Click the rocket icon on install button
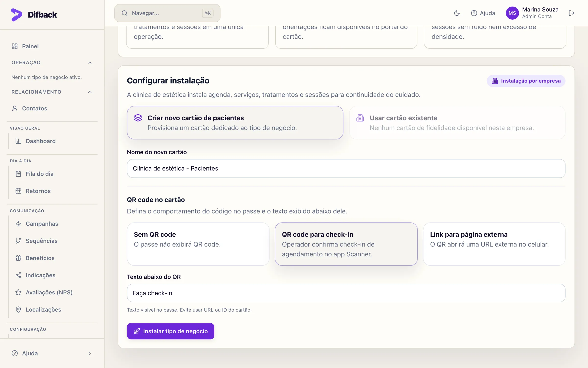 [137, 331]
